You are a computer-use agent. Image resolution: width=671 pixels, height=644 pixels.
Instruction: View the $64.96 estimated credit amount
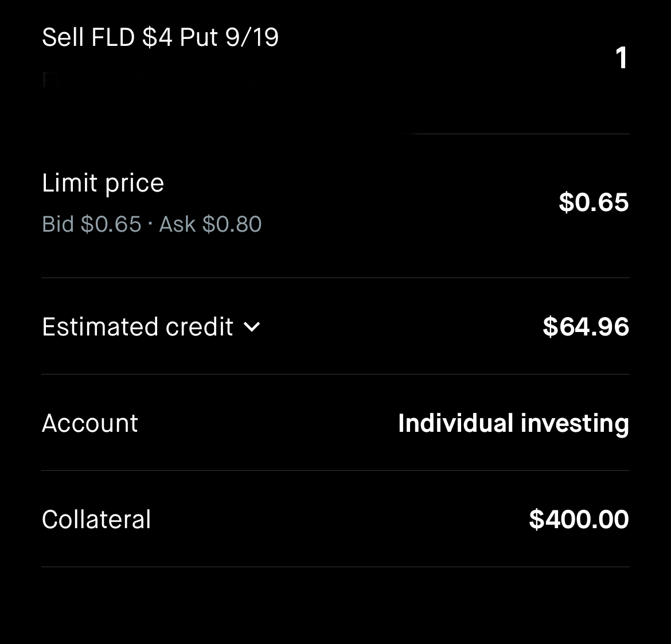586,326
